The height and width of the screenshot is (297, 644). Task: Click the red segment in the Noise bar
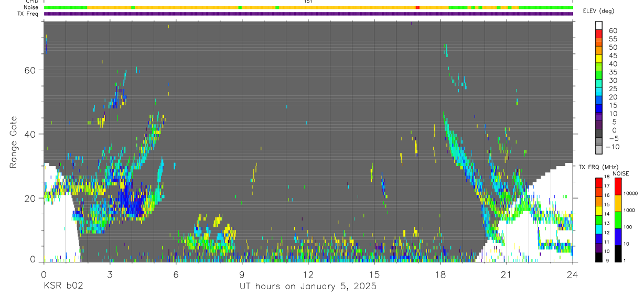(x=417, y=7)
